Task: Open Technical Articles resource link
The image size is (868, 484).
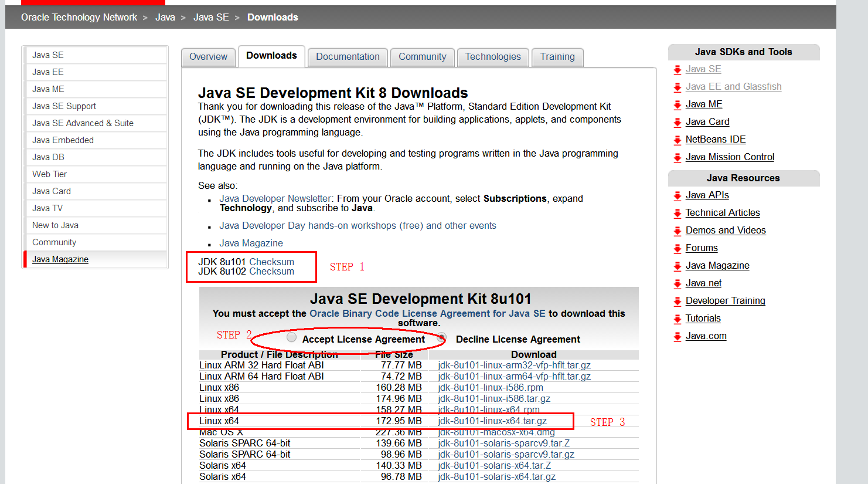Action: tap(723, 213)
